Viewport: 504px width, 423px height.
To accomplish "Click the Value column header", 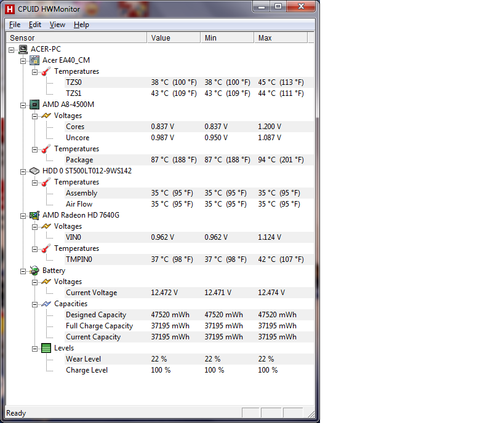I will (174, 38).
